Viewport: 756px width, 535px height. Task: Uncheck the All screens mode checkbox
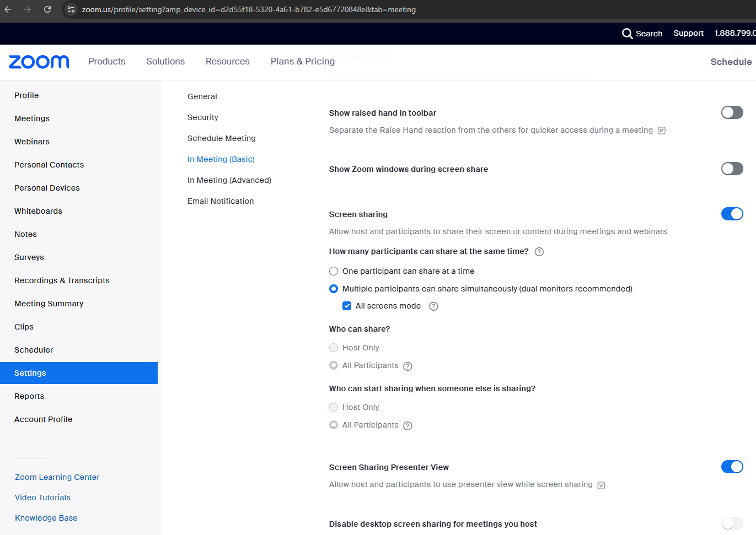point(347,306)
